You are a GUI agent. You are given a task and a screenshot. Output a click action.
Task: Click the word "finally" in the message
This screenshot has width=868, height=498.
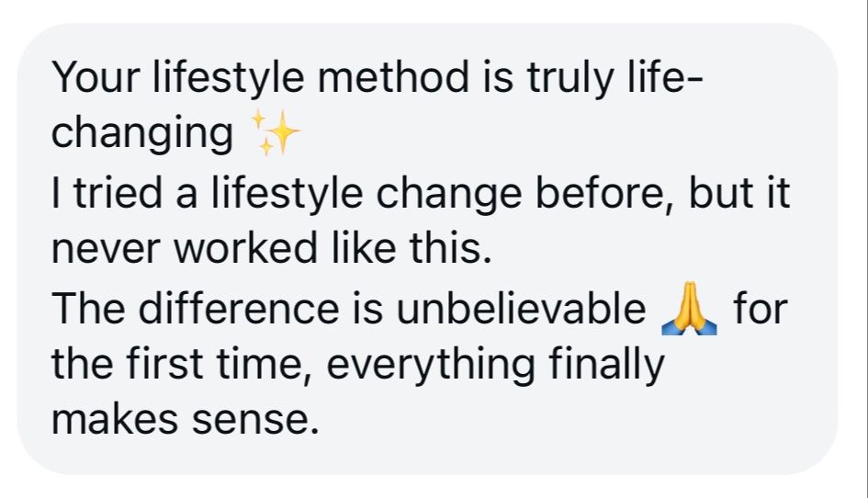click(606, 366)
